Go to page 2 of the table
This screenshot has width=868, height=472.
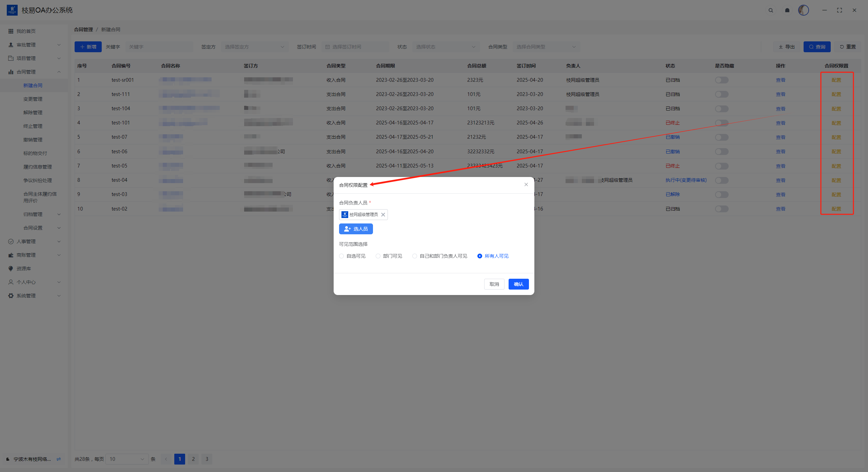click(193, 459)
